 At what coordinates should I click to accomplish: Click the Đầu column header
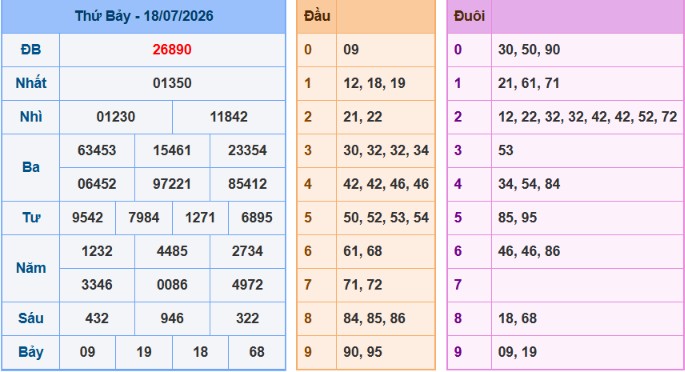pos(317,16)
